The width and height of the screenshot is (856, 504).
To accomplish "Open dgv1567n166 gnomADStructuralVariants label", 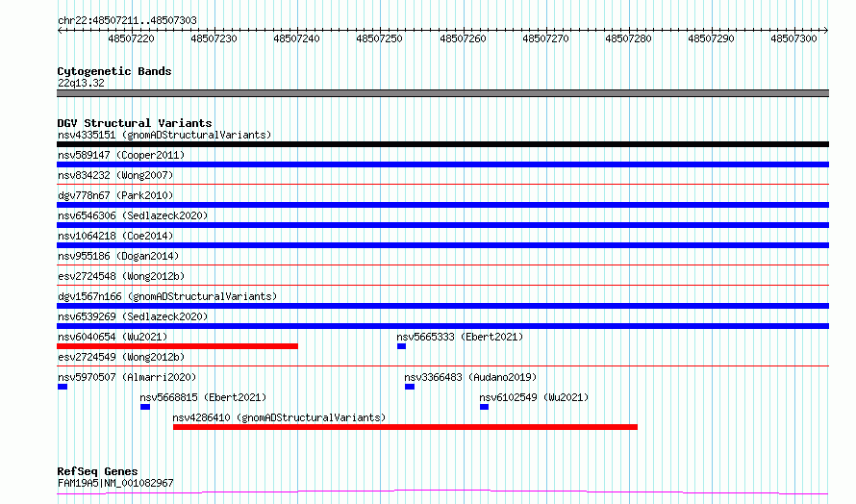I will click(167, 296).
